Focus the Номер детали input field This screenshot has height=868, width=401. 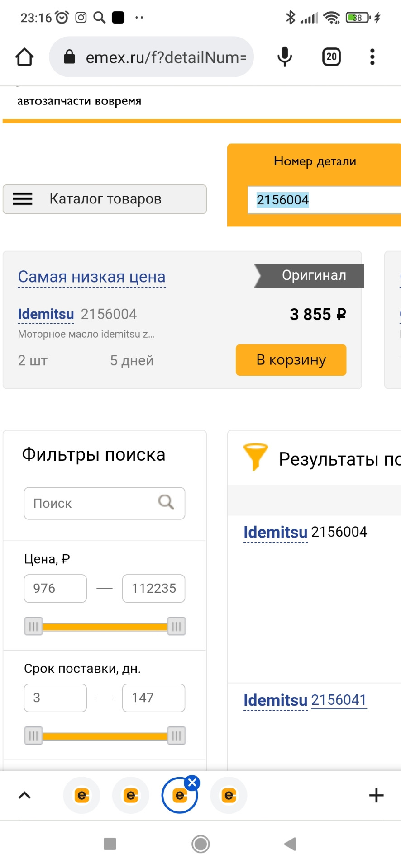324,200
